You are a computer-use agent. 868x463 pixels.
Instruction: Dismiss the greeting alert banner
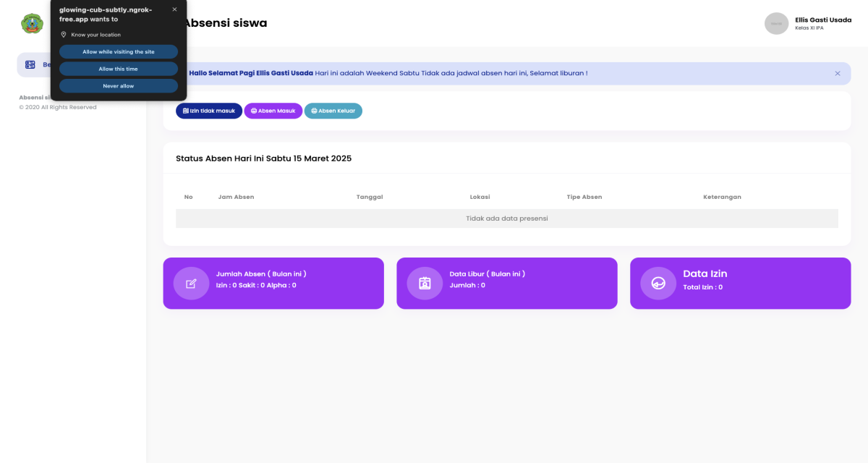point(838,73)
